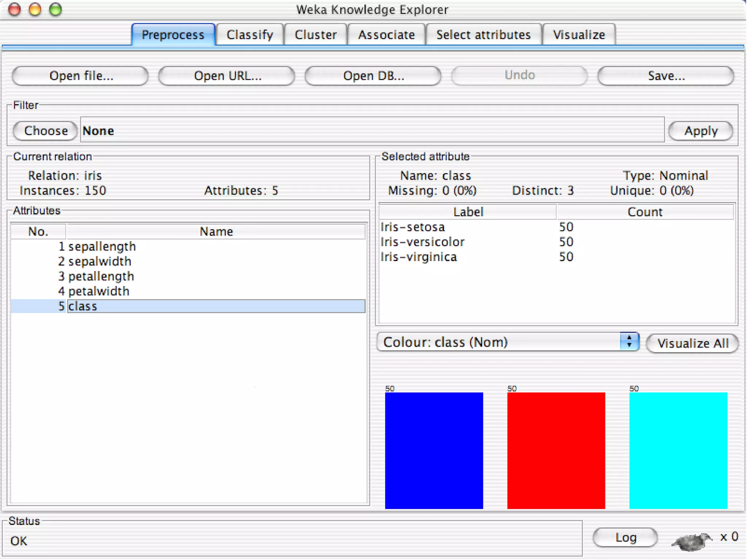
Task: Click the yellow minimize window button
Action: [35, 9]
